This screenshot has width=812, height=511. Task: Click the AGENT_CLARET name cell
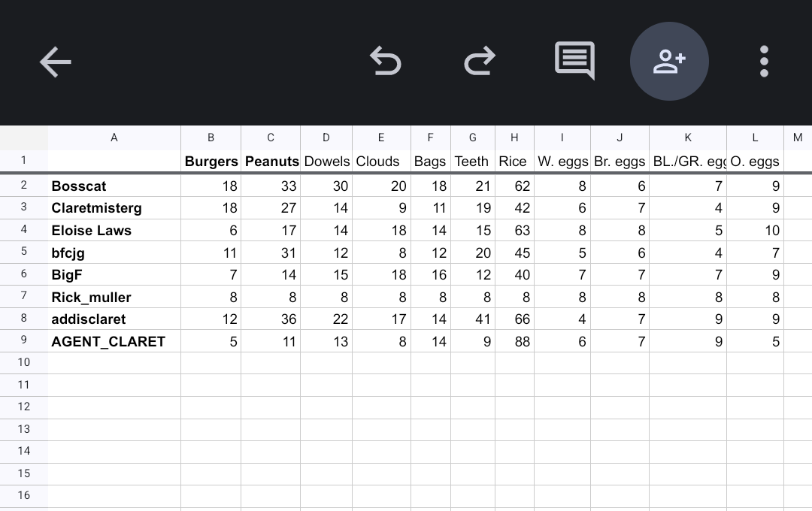coord(114,341)
